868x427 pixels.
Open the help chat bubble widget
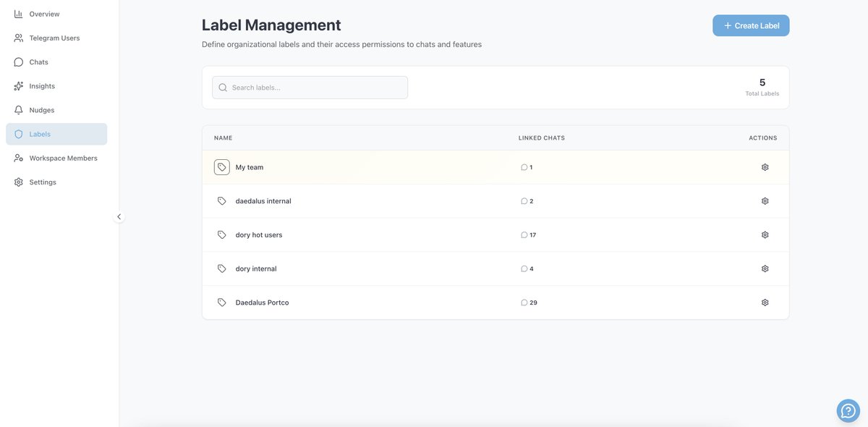point(848,410)
